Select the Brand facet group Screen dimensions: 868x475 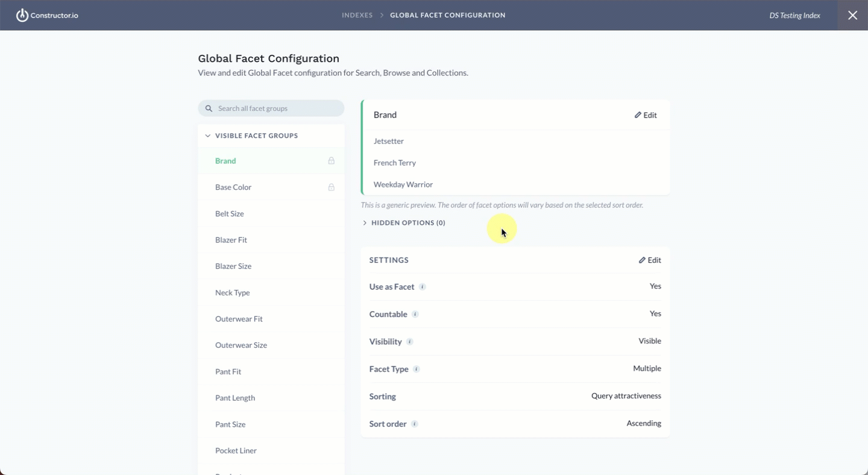click(271, 161)
